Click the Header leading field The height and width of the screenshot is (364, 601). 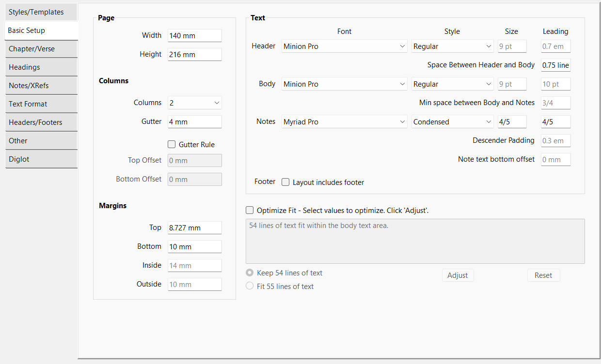coord(555,46)
